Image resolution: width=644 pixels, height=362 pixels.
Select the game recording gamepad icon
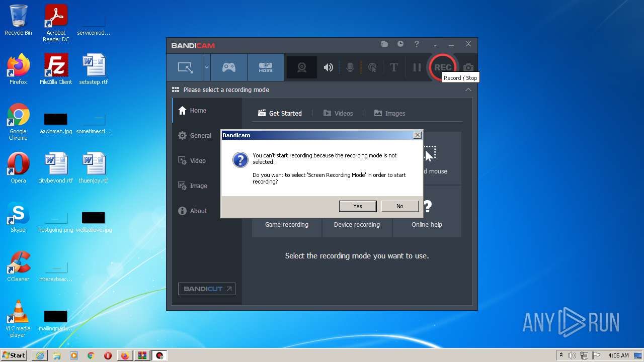[229, 67]
